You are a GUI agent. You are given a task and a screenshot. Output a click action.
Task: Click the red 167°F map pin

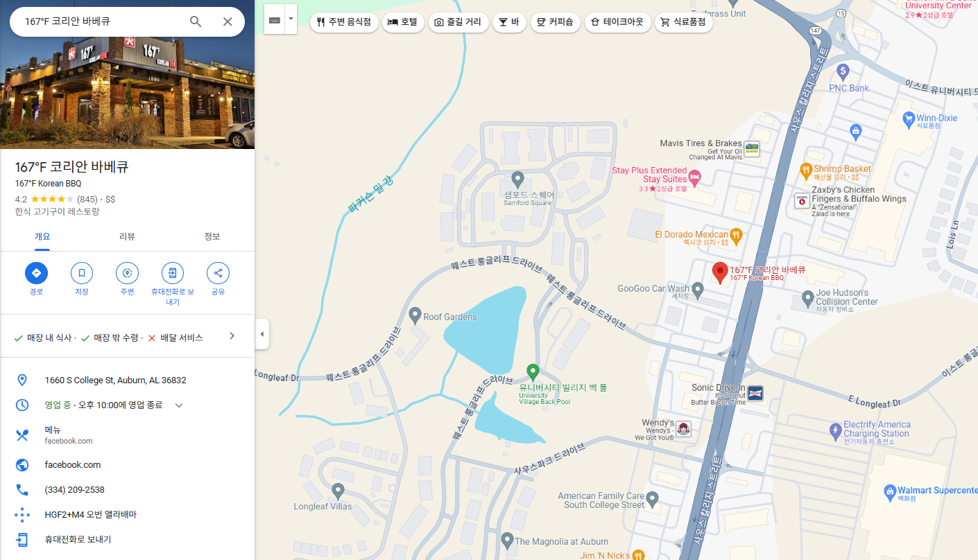[x=720, y=273]
